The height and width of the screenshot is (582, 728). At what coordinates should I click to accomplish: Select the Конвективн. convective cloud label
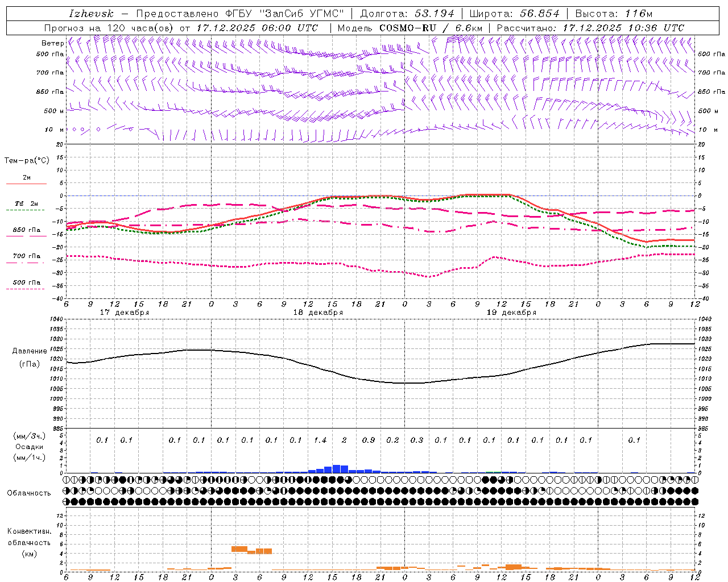(x=29, y=531)
